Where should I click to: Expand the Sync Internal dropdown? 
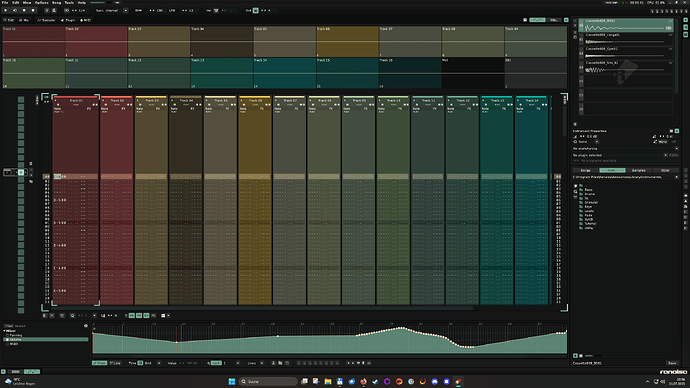click(x=125, y=10)
